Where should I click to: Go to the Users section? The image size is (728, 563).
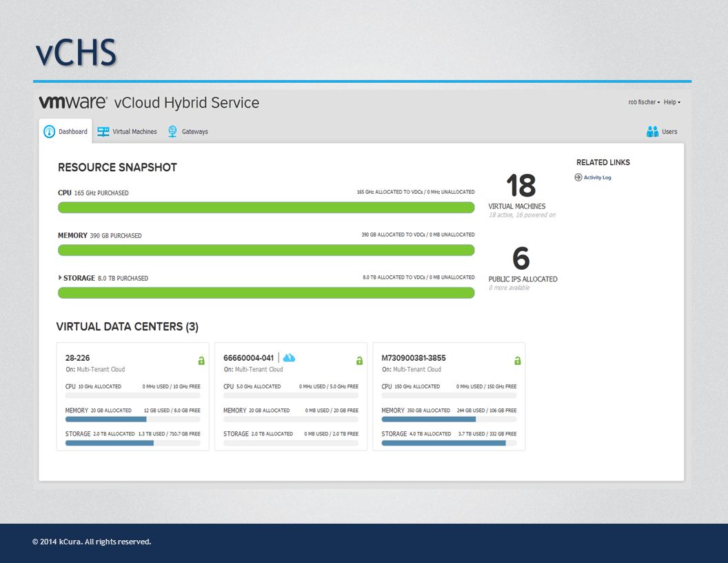click(x=662, y=132)
